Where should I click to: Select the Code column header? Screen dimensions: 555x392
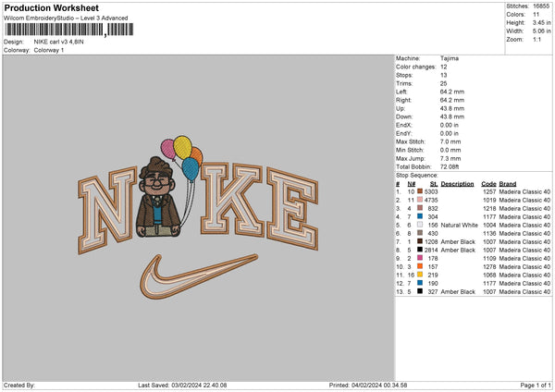pos(488,184)
